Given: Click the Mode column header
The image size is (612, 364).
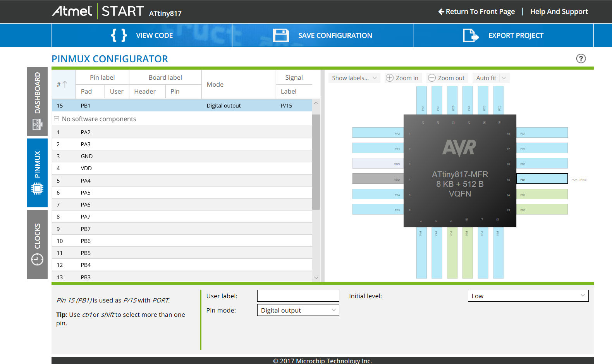Looking at the screenshot, I should pyautogui.click(x=239, y=84).
